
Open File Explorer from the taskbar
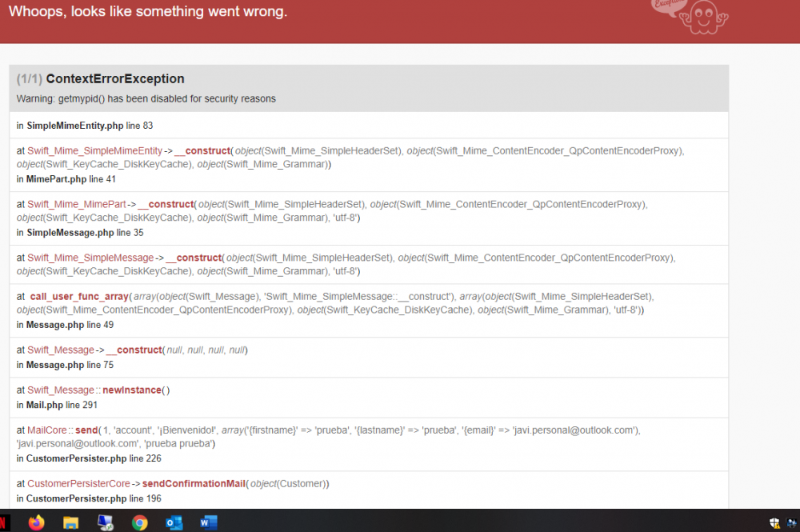click(x=70, y=522)
